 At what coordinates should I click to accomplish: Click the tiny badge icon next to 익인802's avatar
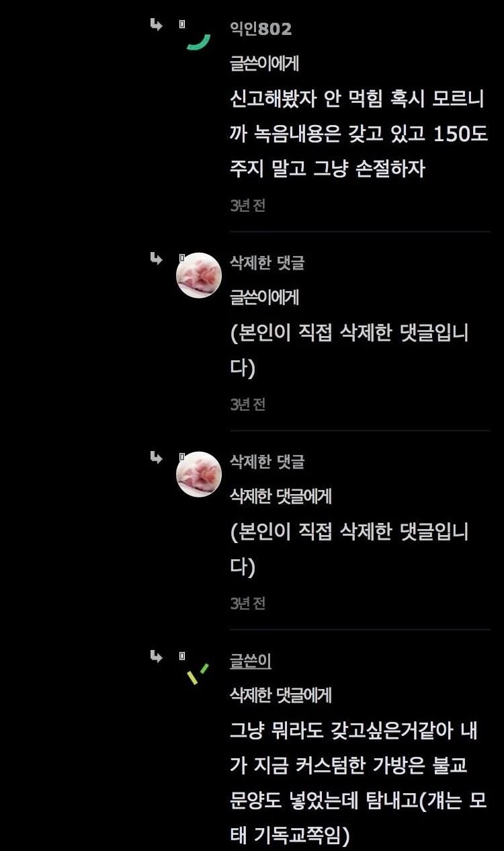tap(181, 24)
